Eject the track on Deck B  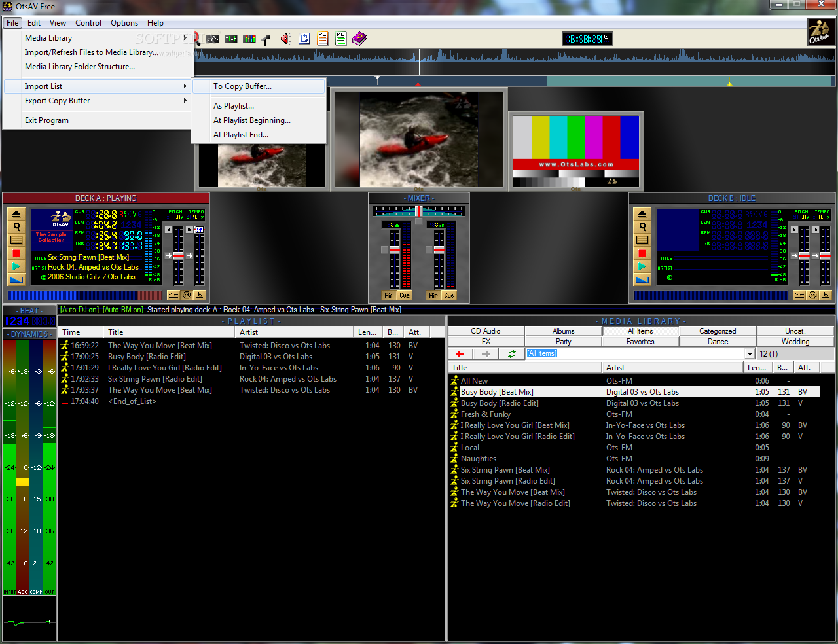coord(642,214)
